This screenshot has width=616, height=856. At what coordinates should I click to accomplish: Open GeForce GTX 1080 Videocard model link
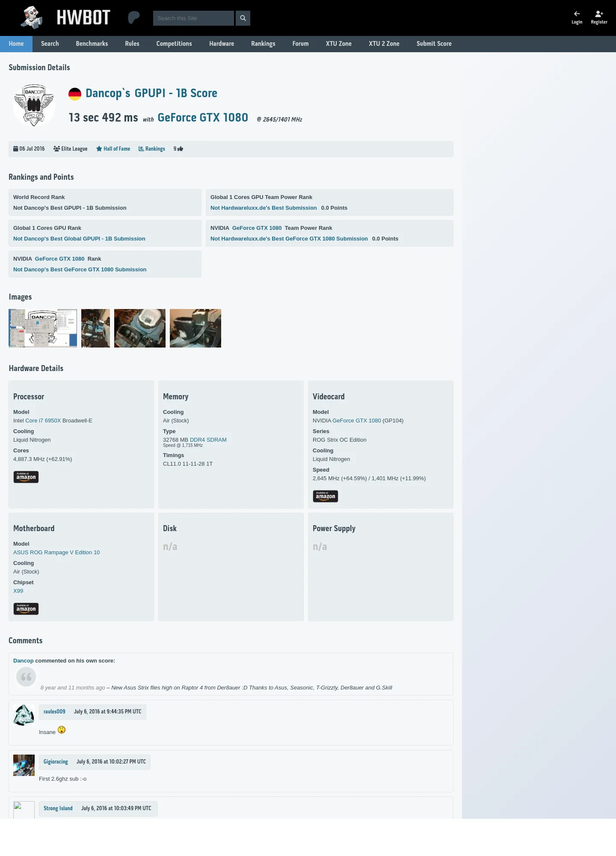click(x=357, y=421)
